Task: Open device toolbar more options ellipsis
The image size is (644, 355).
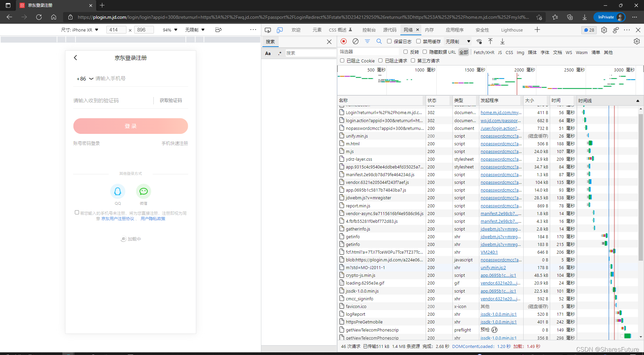Action: [x=253, y=30]
